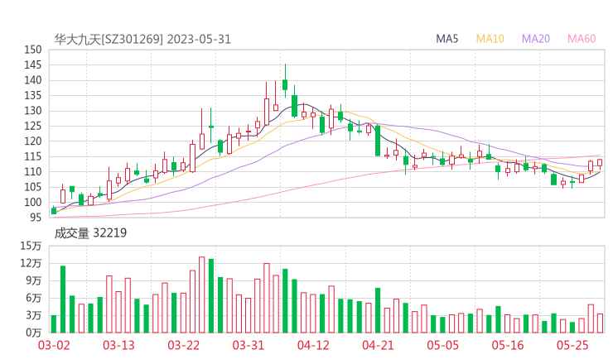Select the MA60 legend label
This screenshot has width=613, height=364.
click(x=582, y=39)
